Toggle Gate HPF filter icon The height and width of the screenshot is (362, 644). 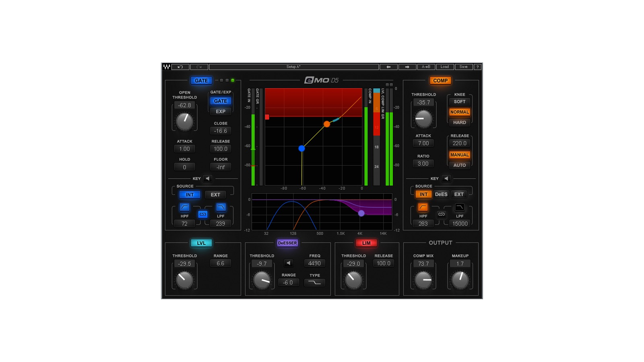coord(184,207)
